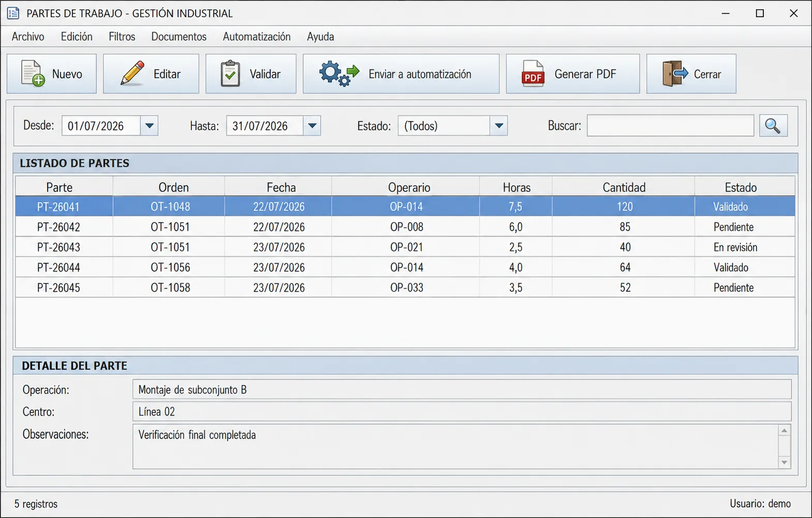Open the Edición menu
The width and height of the screenshot is (812, 518).
(77, 37)
